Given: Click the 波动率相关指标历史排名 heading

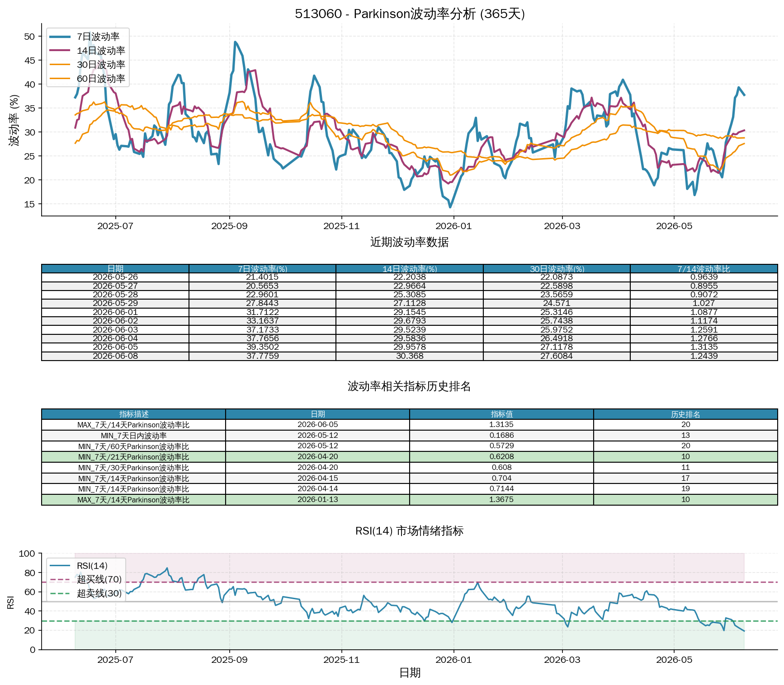Looking at the screenshot, I should click(409, 386).
